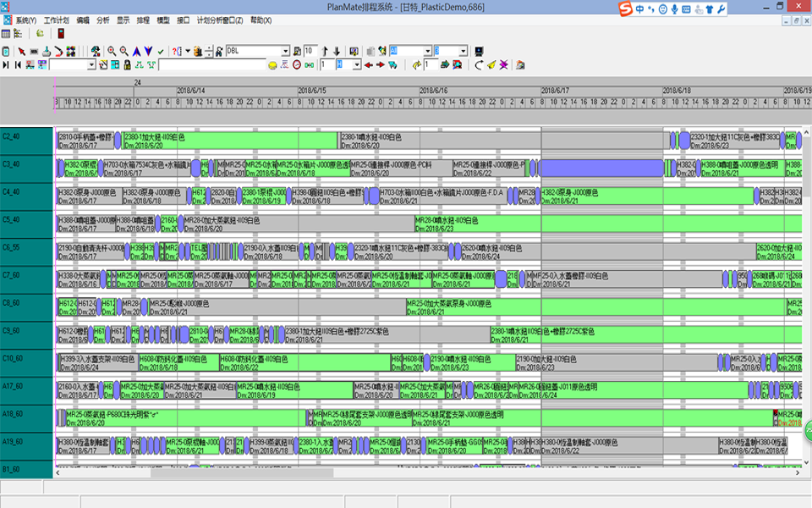Toggle the 中 Chinese input mode indicator

click(640, 8)
